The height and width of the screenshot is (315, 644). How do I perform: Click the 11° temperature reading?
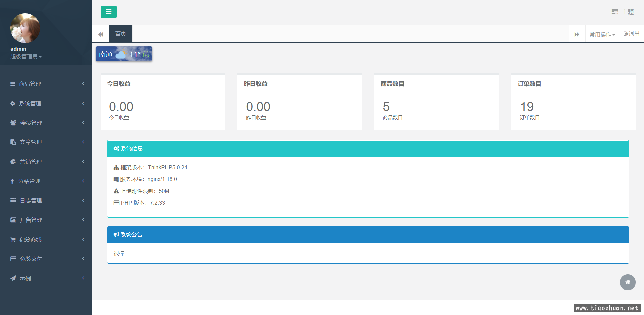[x=135, y=54]
